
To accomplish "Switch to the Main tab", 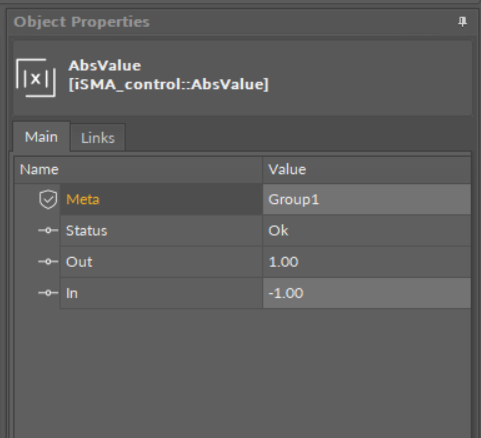I will click(x=41, y=137).
